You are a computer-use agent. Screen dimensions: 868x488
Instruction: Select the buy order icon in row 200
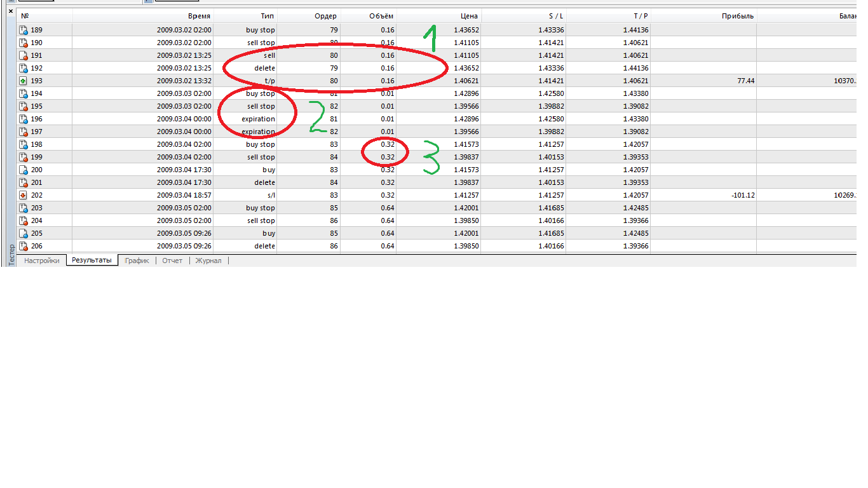24,170
